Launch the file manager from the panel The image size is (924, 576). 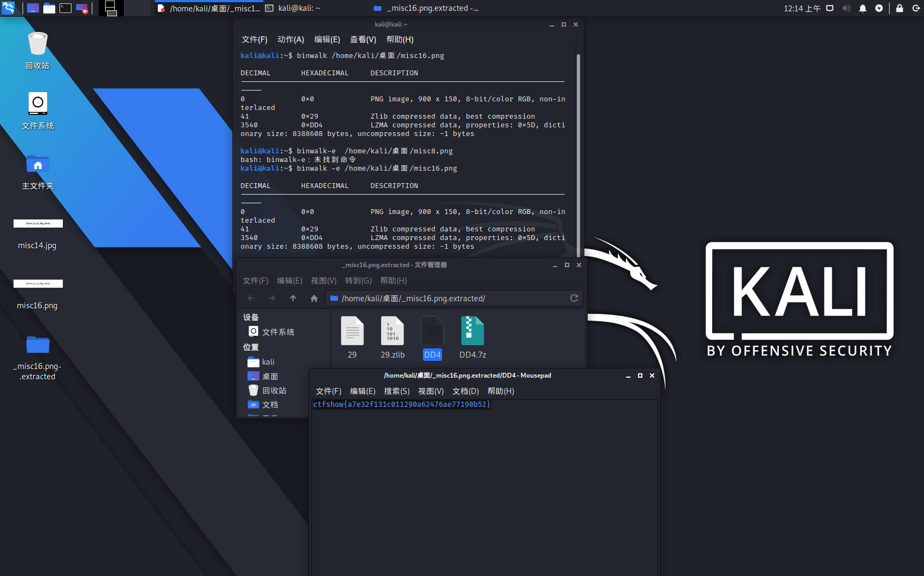coord(49,8)
